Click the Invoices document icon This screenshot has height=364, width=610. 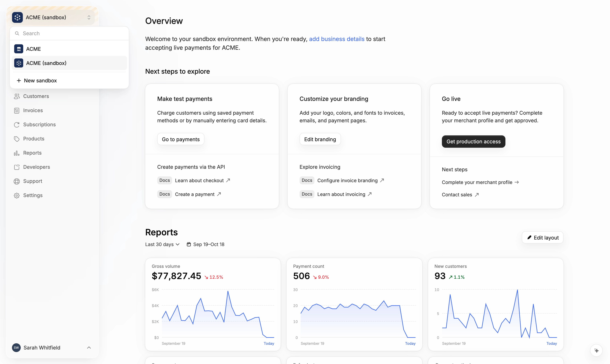[x=17, y=111]
